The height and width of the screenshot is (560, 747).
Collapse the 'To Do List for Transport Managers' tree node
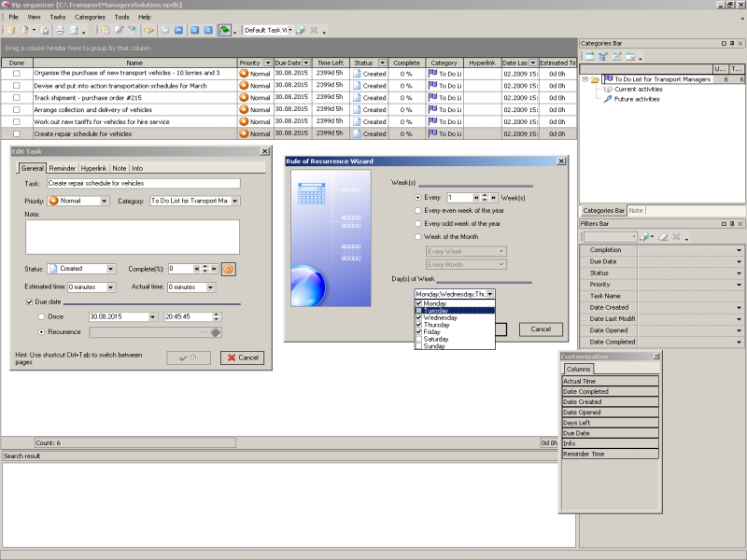(585, 80)
